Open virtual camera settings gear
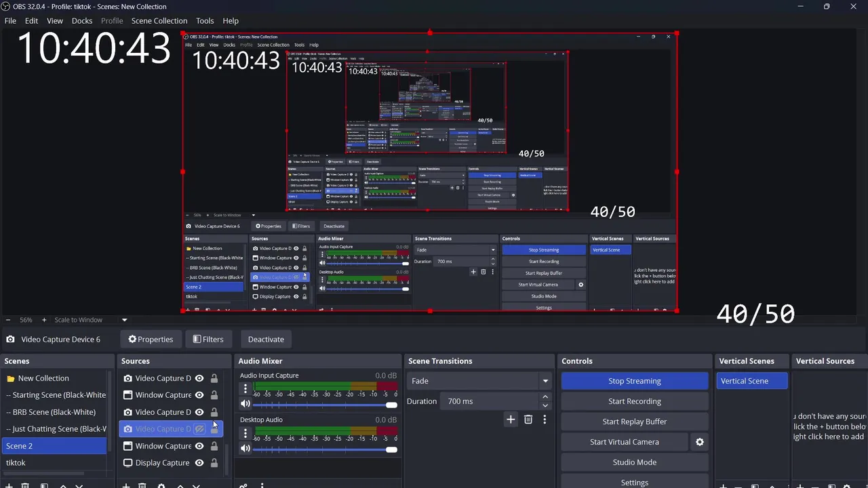868x488 pixels. click(x=700, y=442)
